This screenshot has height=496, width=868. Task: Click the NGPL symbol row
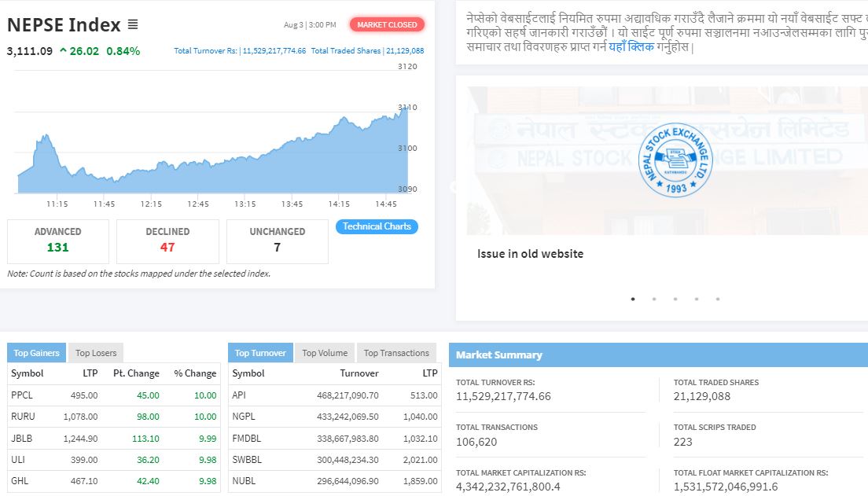click(x=334, y=417)
